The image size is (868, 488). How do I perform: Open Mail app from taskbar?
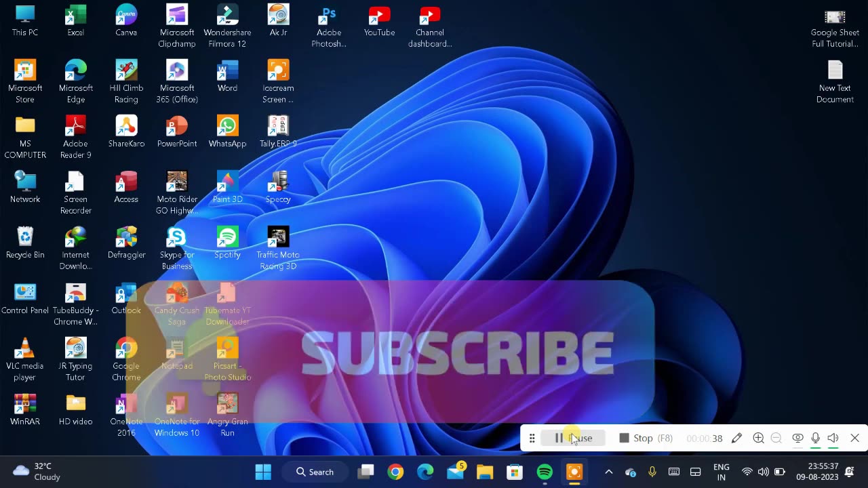(x=456, y=472)
